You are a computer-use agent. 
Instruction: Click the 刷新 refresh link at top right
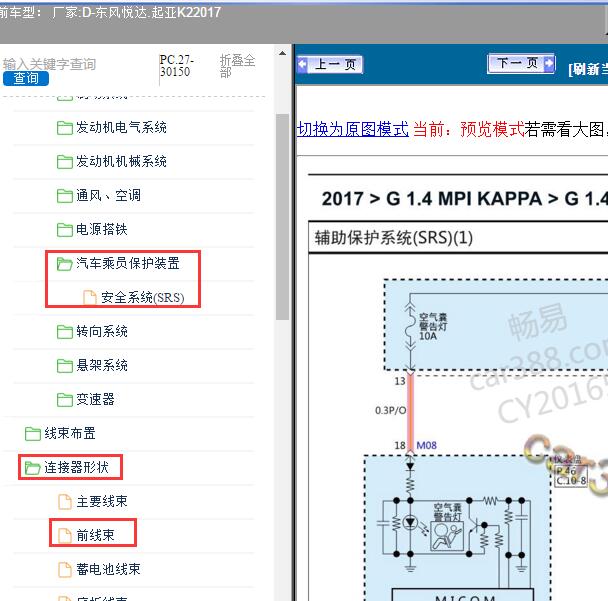coord(587,69)
